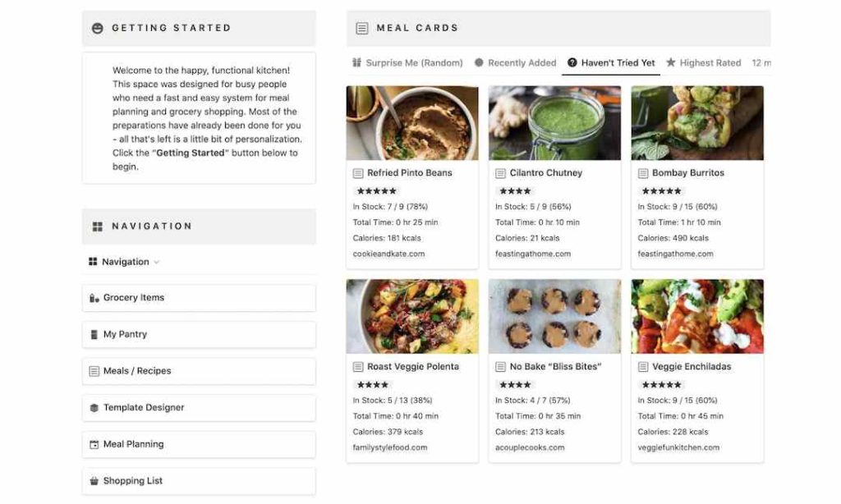Click the card icon in the Meal Cards header
This screenshot has height=504, width=841.
(361, 27)
